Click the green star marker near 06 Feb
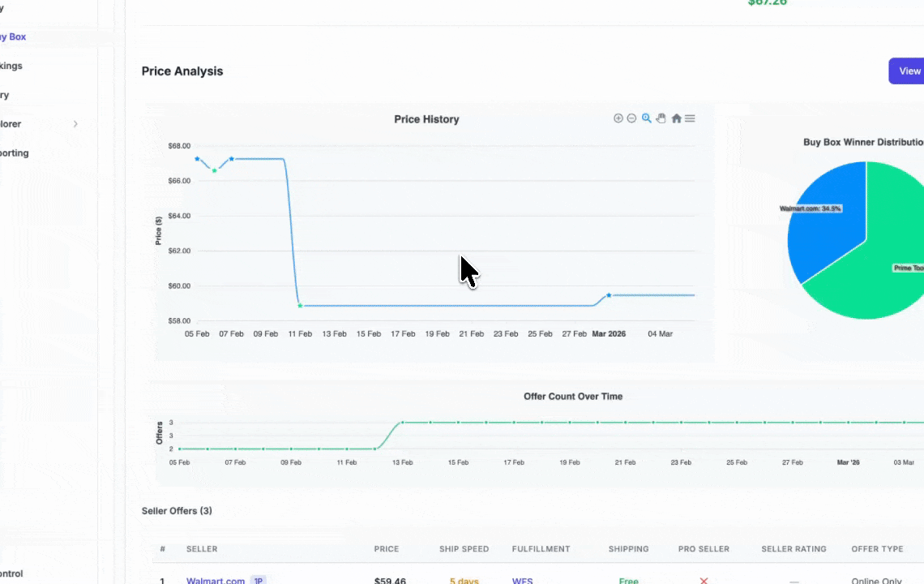 pyautogui.click(x=215, y=170)
